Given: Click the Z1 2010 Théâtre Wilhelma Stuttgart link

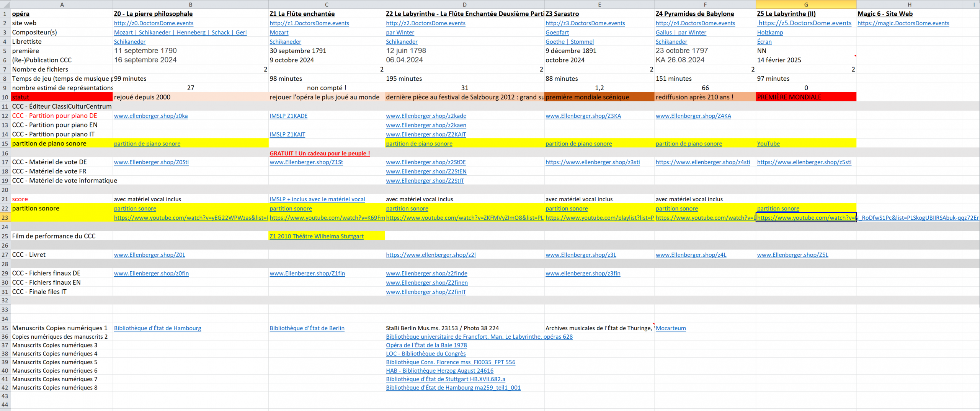Looking at the screenshot, I should [x=317, y=236].
